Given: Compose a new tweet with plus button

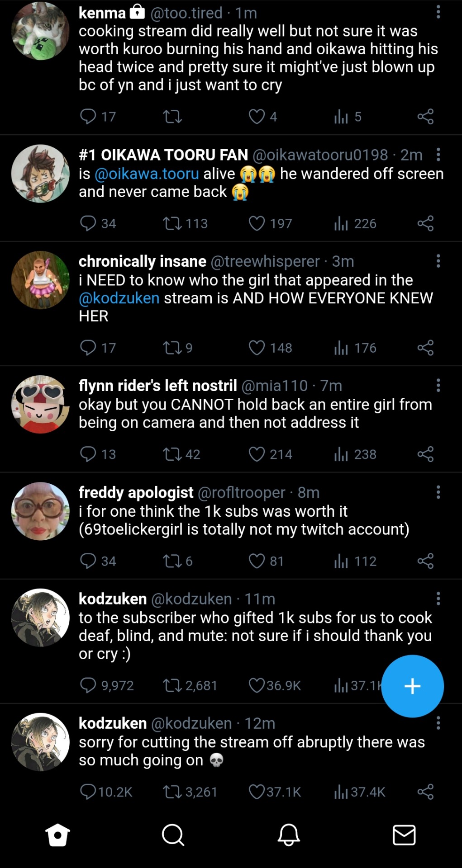Looking at the screenshot, I should (x=412, y=686).
